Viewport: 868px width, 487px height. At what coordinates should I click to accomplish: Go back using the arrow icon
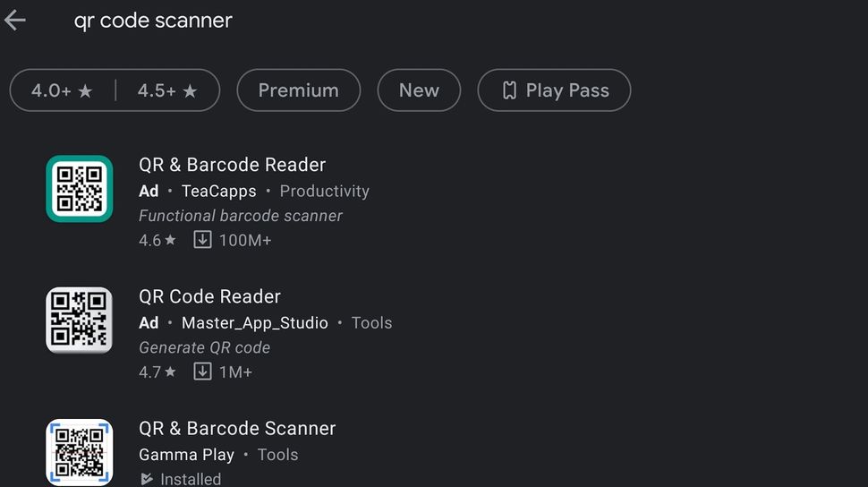pos(15,21)
